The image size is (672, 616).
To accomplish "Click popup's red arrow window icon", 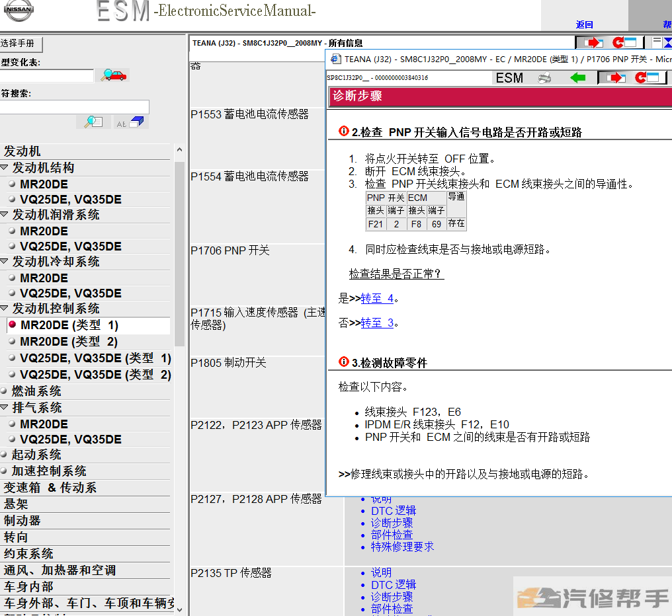I will [615, 77].
